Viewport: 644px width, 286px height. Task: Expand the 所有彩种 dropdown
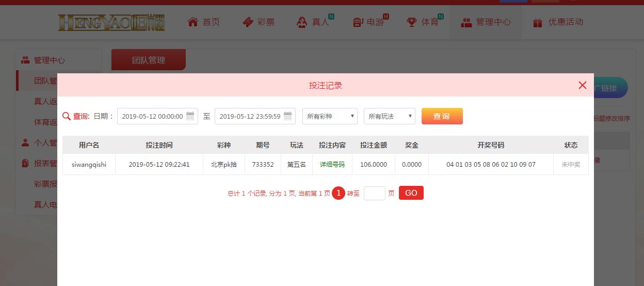click(x=330, y=116)
